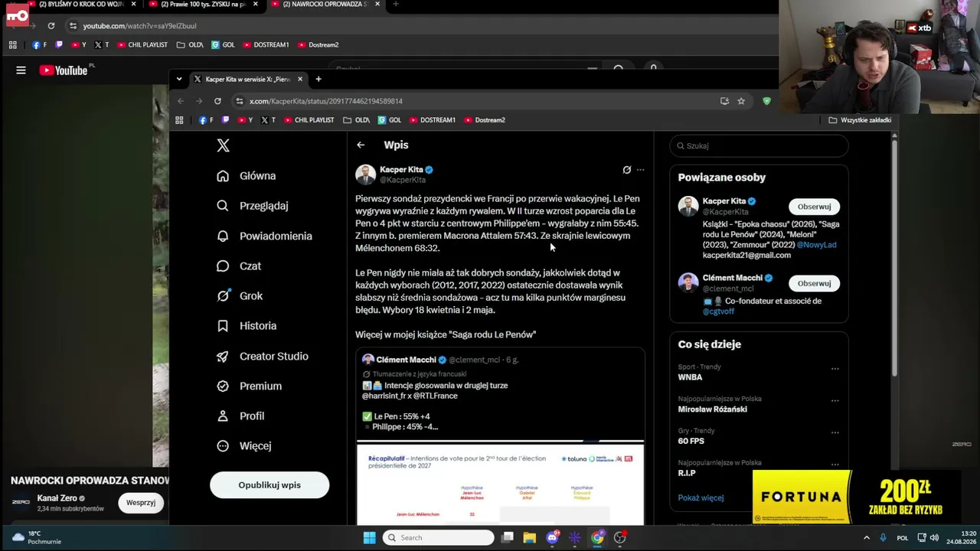This screenshot has width=980, height=551.
Task: Open the GOL bookmark in the front window
Action: click(390, 120)
